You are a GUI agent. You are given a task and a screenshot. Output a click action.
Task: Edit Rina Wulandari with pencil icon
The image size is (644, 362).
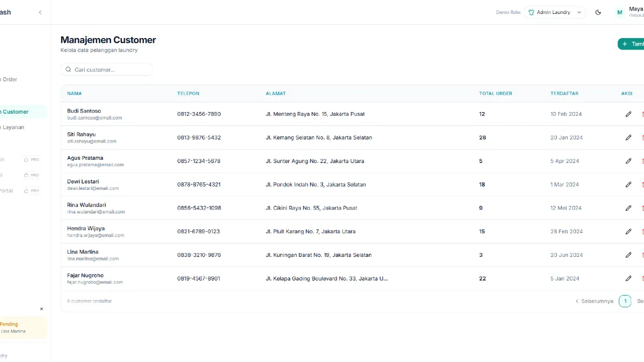click(628, 208)
